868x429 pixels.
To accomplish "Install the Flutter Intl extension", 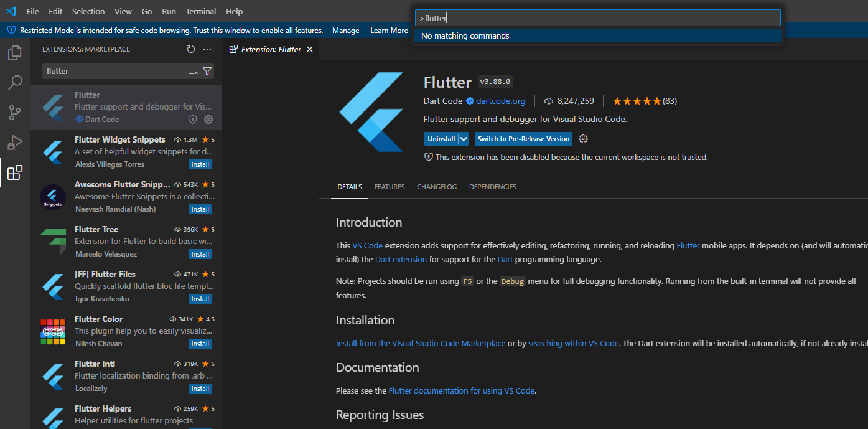I will click(x=200, y=389).
